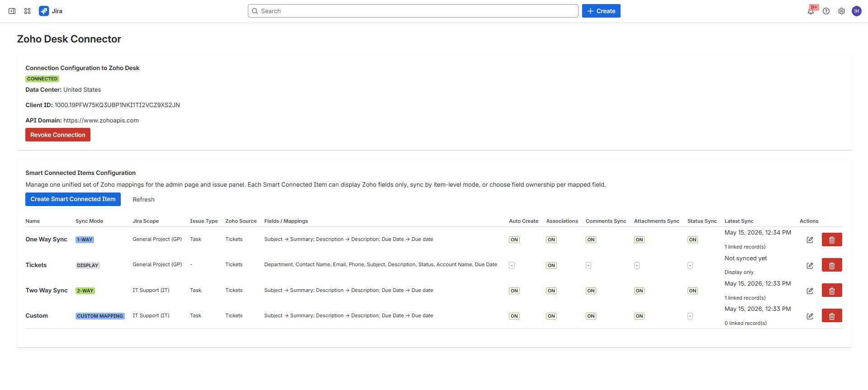Viewport: 868px width, 390px height.
Task: Open the settings gear icon
Action: pyautogui.click(x=841, y=11)
